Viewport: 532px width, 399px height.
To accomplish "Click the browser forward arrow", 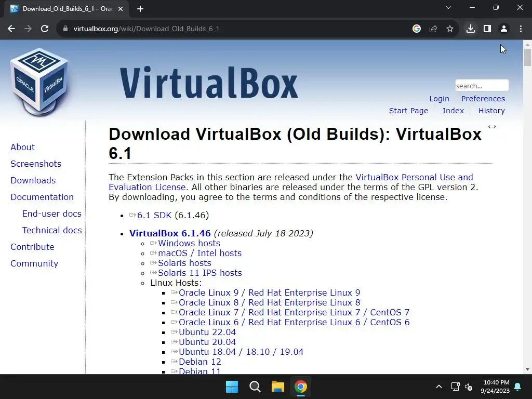I will (x=28, y=29).
